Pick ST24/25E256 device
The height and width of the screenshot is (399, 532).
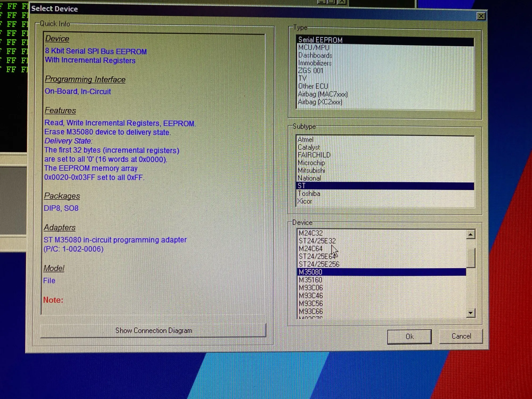319,264
